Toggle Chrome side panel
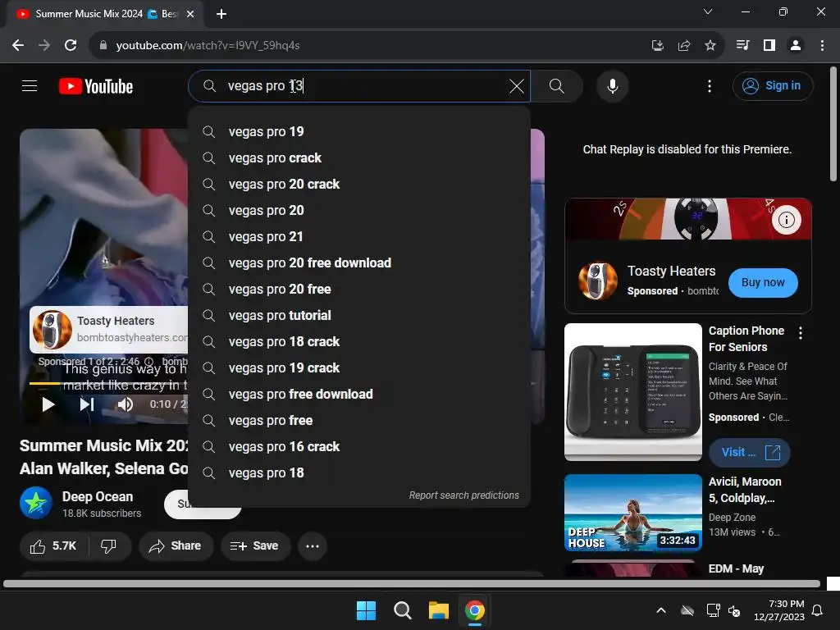 tap(769, 46)
